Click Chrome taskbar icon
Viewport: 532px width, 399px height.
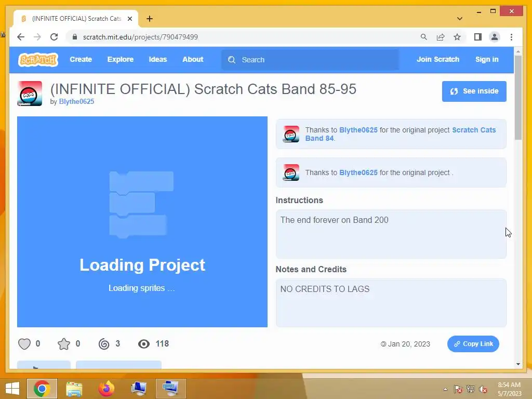pos(42,389)
